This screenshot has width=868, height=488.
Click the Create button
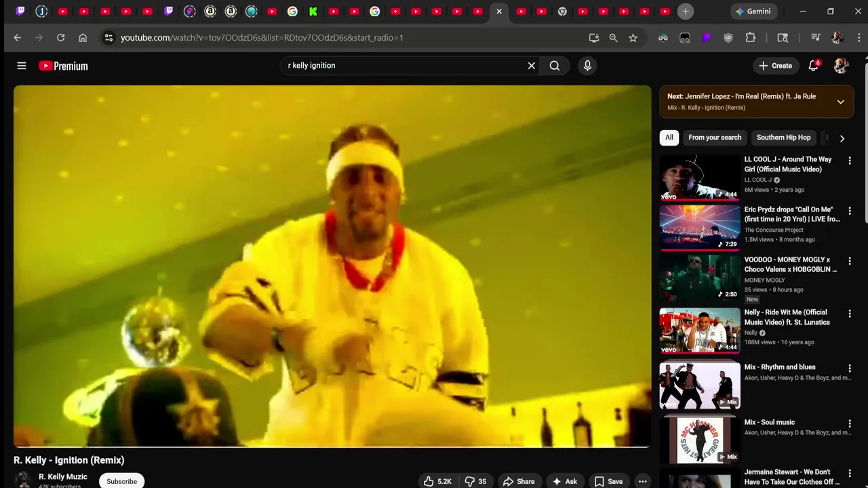click(x=775, y=66)
